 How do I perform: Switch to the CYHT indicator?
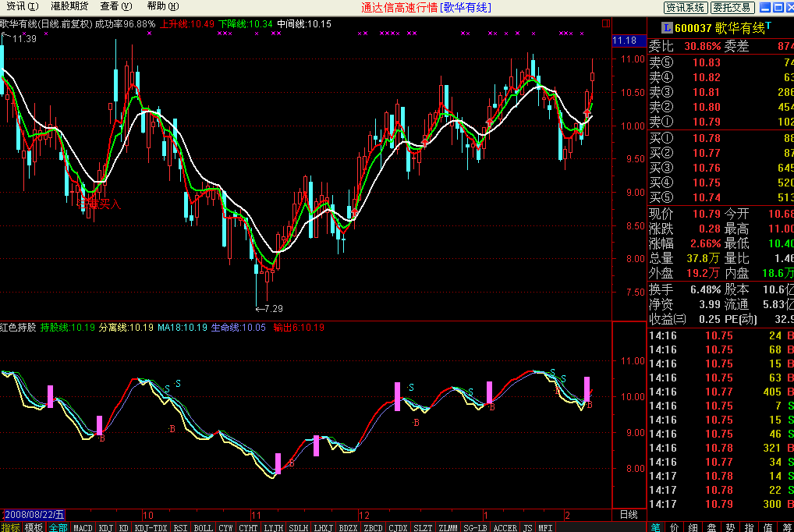pos(248,528)
